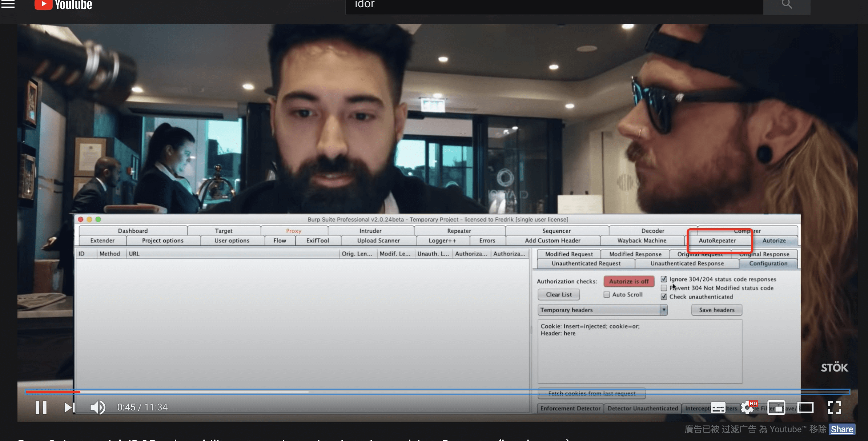Open the YouTube hamburger menu
Screen dimensions: 868x441
(8, 4)
